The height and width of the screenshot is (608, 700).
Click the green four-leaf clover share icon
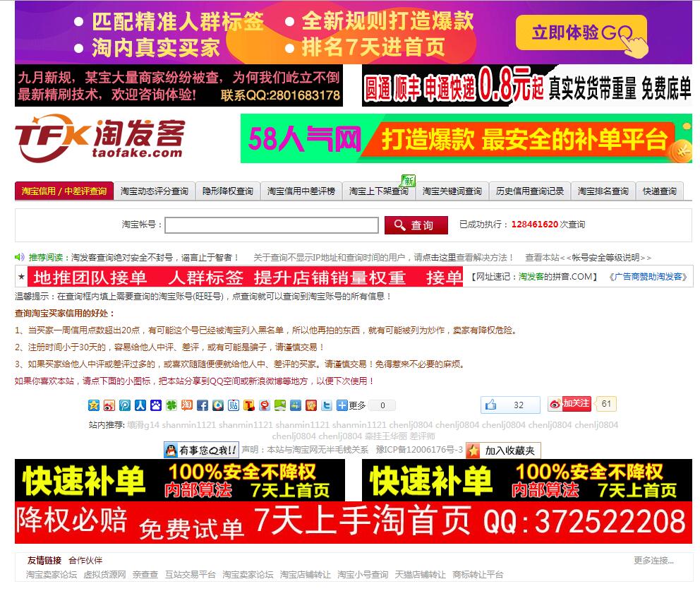click(x=171, y=405)
